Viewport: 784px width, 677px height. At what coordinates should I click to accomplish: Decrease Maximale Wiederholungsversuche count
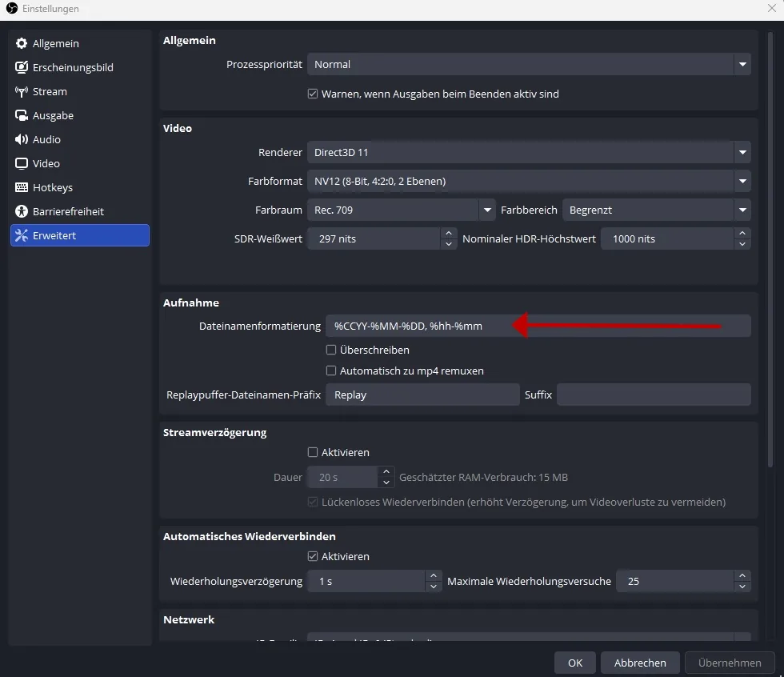pyautogui.click(x=742, y=587)
